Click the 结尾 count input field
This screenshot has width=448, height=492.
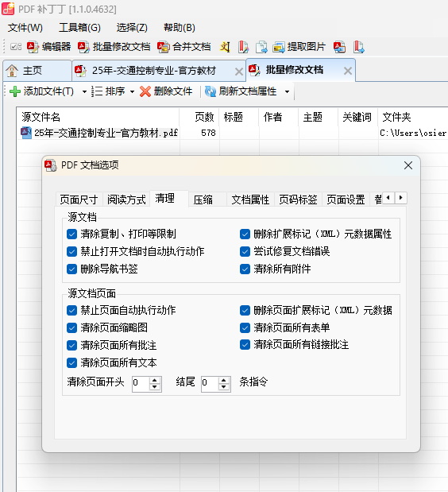[210, 383]
